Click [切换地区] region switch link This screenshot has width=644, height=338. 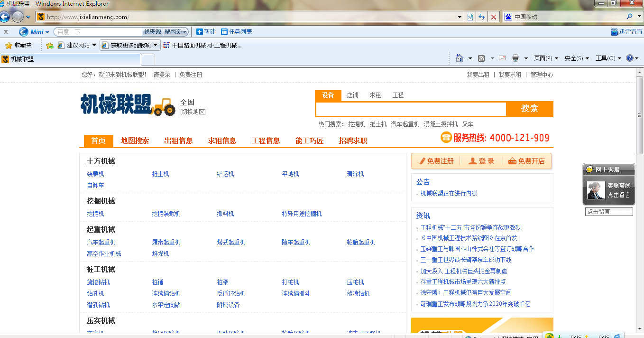pyautogui.click(x=193, y=112)
